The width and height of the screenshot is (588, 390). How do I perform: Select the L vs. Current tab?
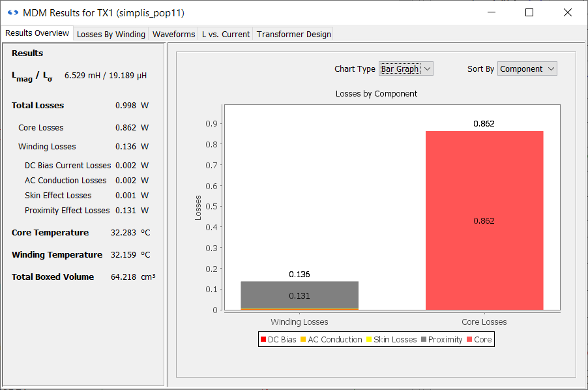point(226,34)
